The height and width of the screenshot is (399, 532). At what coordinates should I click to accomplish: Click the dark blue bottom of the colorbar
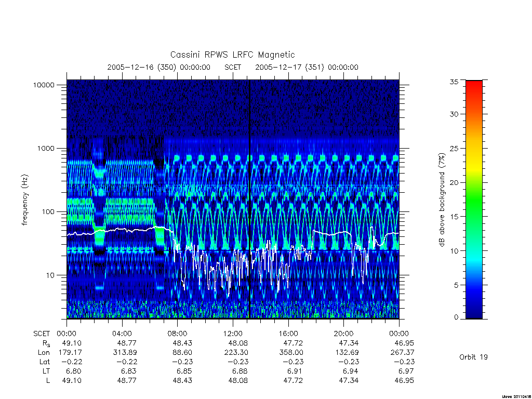point(474,312)
